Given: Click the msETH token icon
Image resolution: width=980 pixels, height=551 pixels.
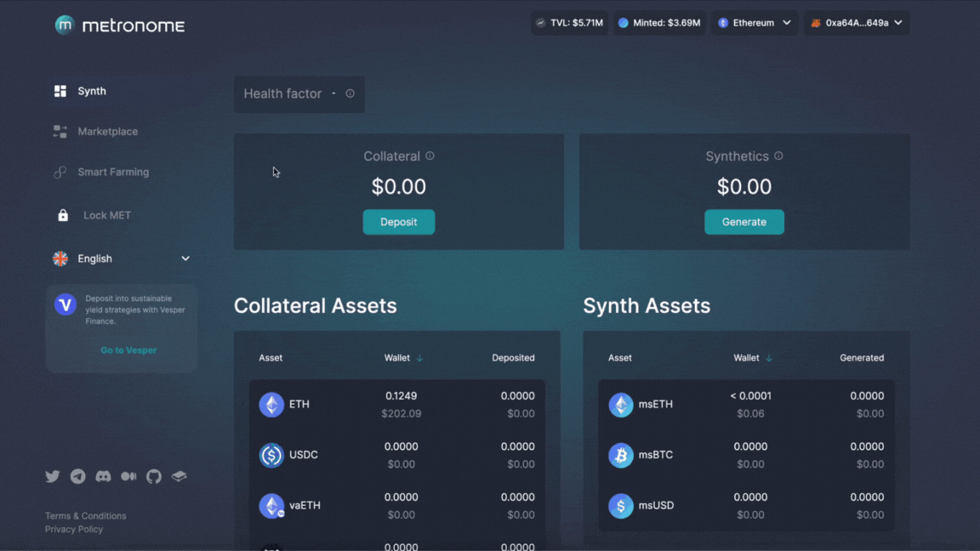Looking at the screenshot, I should point(621,405).
